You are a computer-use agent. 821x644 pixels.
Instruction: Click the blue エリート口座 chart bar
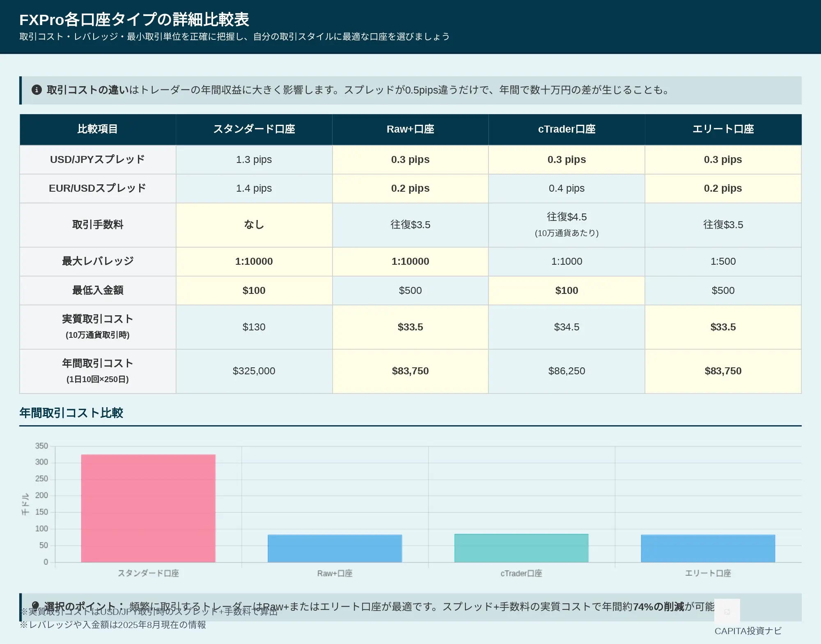708,548
